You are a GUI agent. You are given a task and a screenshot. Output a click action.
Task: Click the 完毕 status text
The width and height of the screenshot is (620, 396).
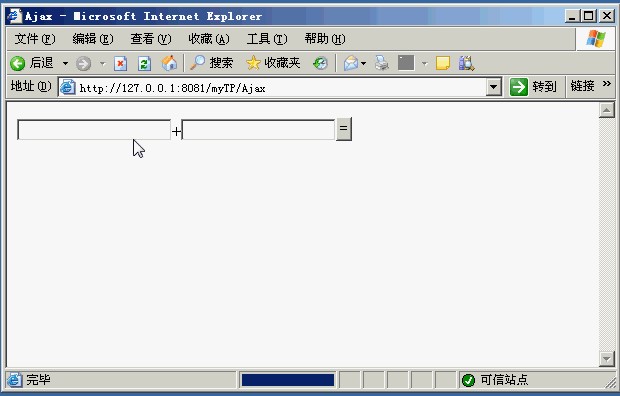(38, 380)
